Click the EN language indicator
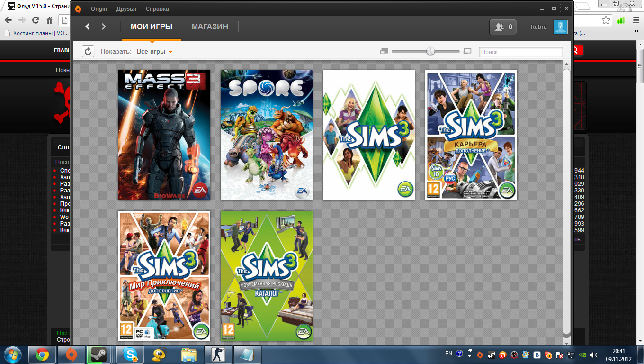The height and width of the screenshot is (364, 644). 449,354
